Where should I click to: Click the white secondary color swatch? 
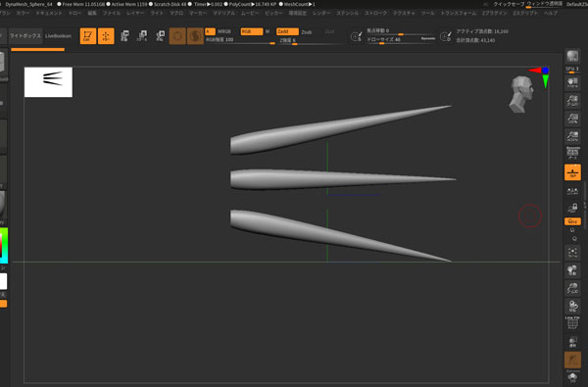[3, 281]
